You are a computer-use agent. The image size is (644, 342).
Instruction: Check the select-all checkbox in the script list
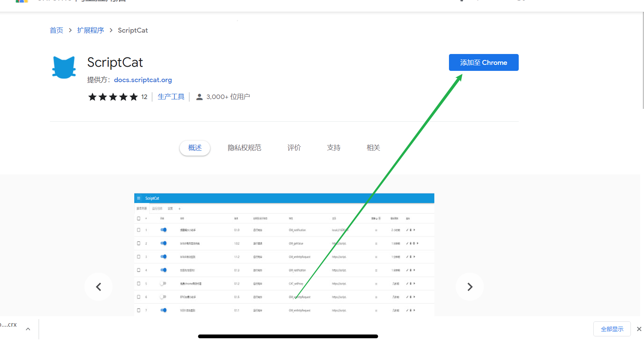pyautogui.click(x=138, y=218)
